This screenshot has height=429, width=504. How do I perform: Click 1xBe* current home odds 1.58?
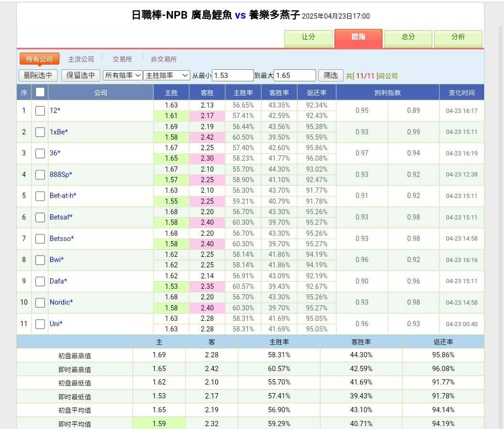171,137
